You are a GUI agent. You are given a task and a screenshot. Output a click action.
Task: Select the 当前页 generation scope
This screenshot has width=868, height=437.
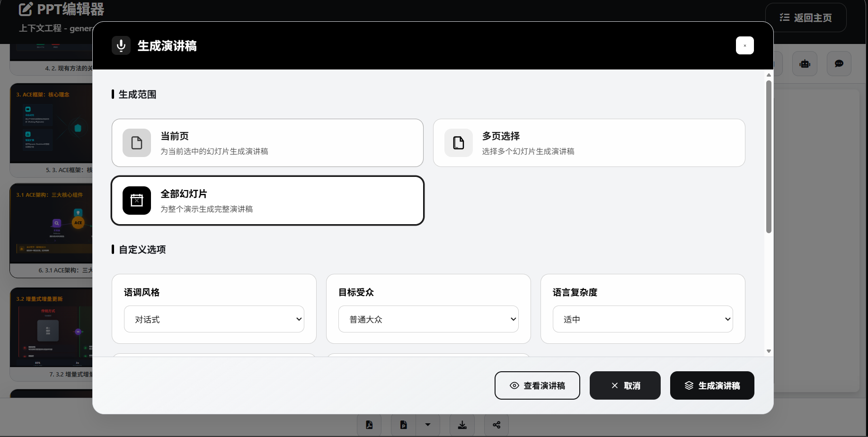pyautogui.click(x=267, y=142)
